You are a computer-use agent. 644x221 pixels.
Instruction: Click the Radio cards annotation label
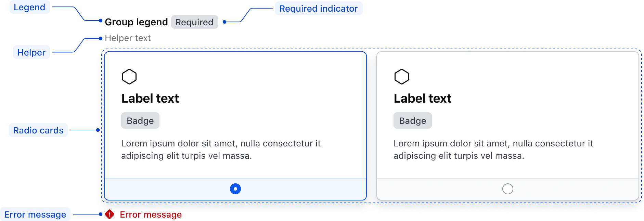(x=38, y=130)
